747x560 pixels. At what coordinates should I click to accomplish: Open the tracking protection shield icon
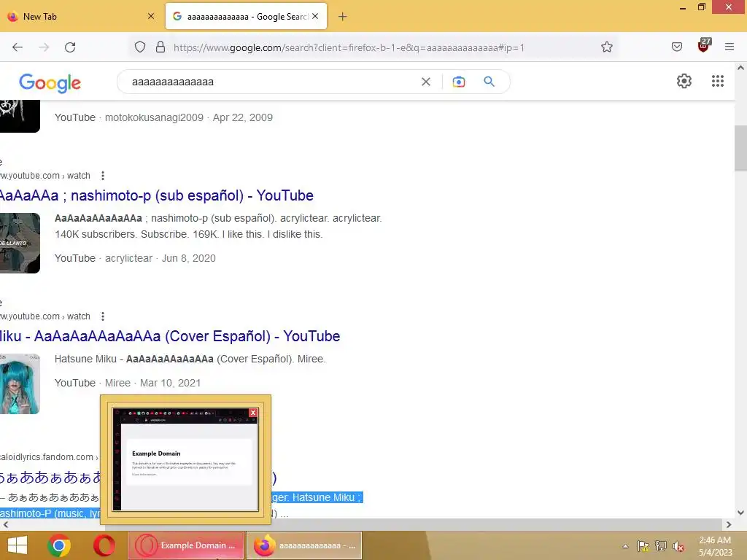[x=139, y=47]
